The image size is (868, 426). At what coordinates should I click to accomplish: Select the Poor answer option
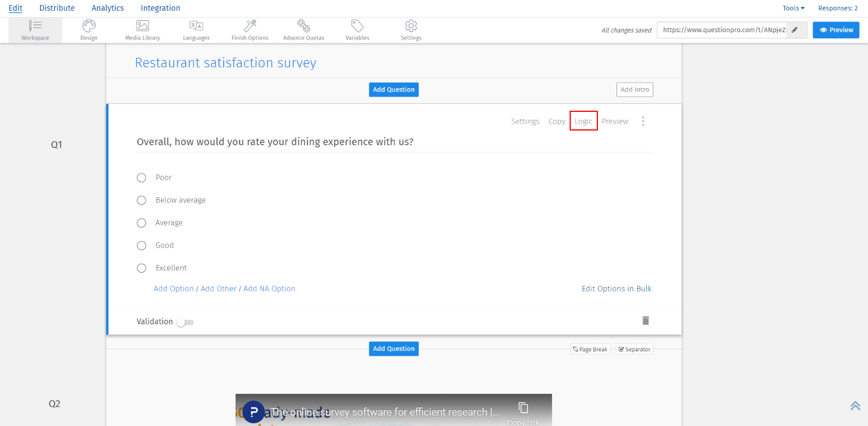[141, 177]
